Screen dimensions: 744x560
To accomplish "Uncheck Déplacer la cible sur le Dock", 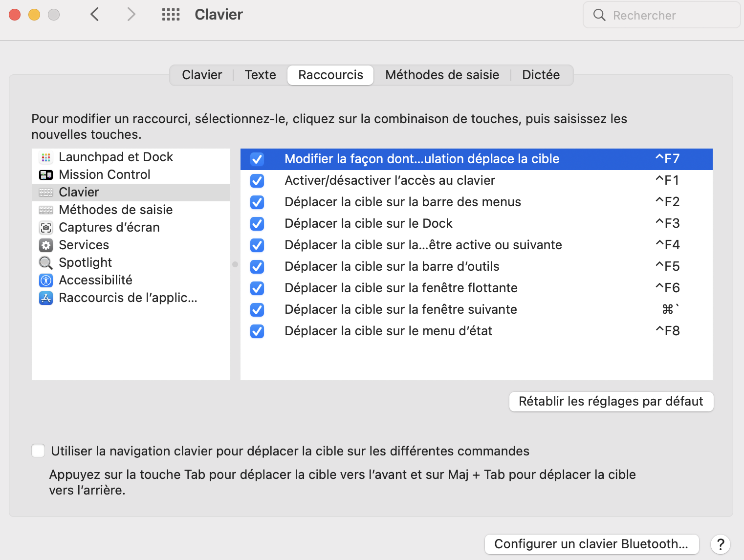I will (x=257, y=224).
